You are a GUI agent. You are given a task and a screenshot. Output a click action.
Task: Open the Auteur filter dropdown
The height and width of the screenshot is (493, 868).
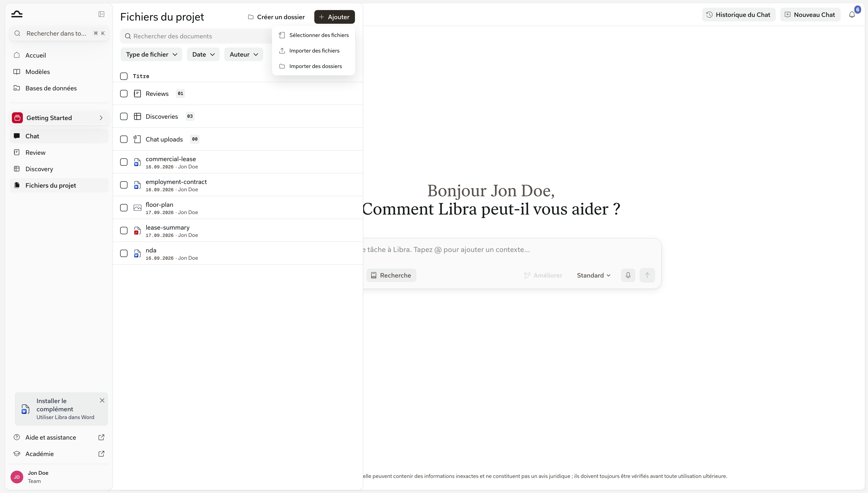(243, 55)
